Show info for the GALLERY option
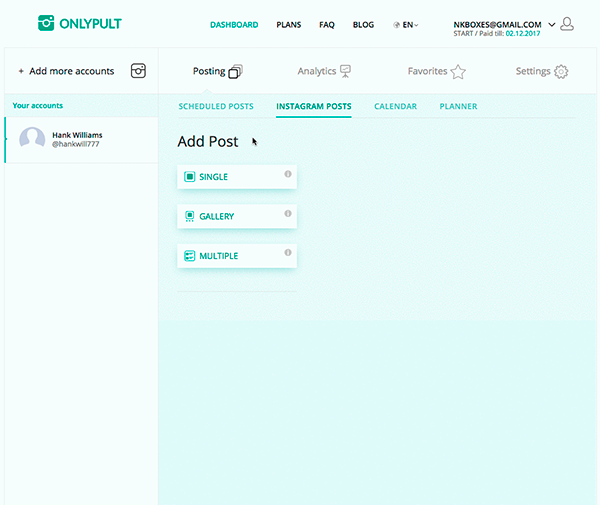The image size is (600, 505). 288,213
